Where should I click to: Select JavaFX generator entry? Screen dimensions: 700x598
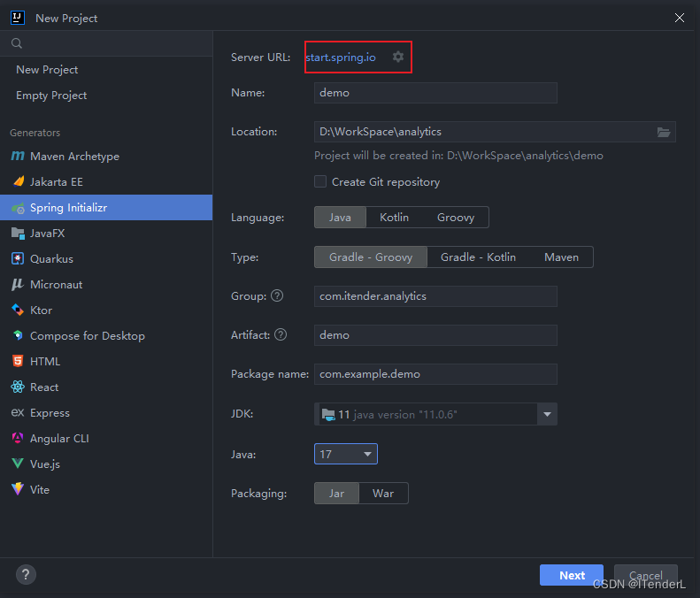[106, 233]
